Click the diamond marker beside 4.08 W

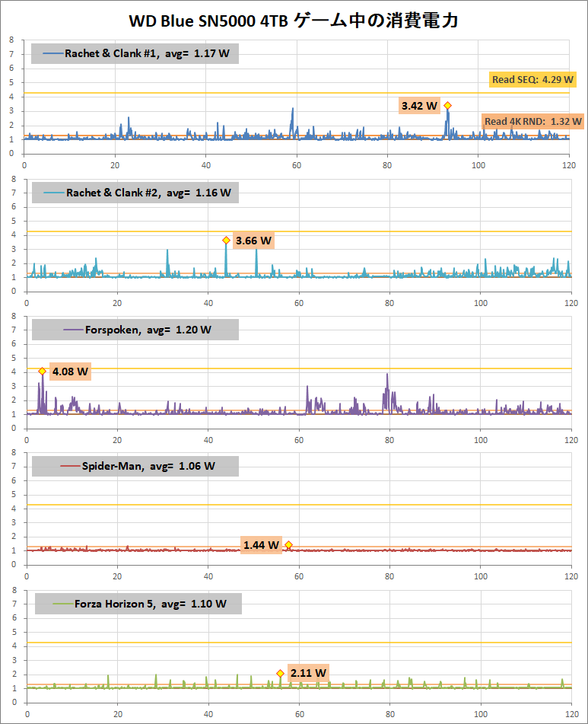coord(42,372)
